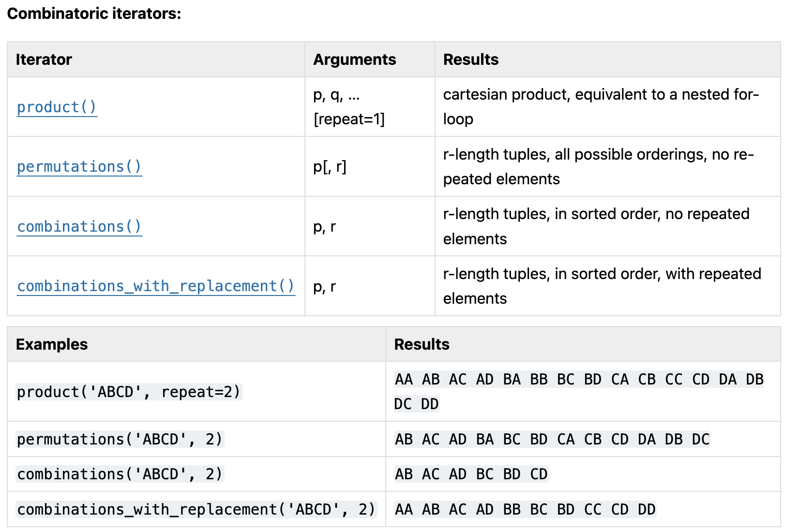
Task: Click the 'AA AB AC AD BB' replacement result
Action: [525, 509]
